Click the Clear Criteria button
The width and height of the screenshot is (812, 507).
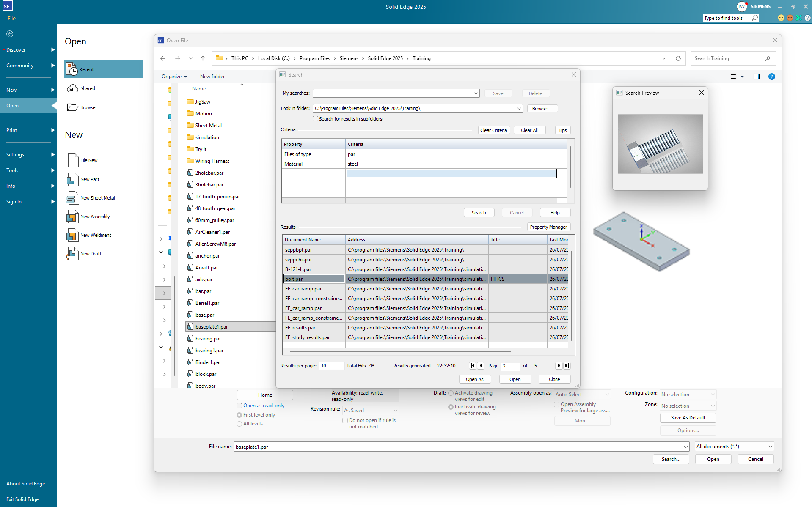point(493,130)
